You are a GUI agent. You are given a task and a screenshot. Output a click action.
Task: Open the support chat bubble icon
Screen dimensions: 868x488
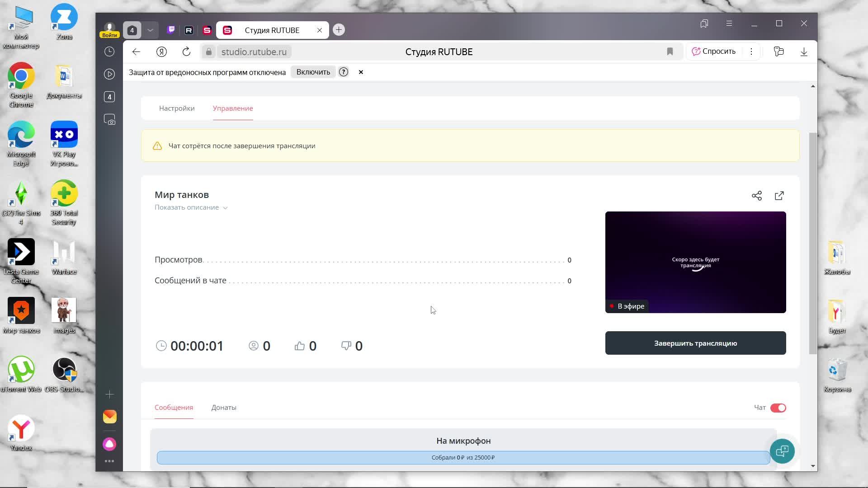(x=782, y=451)
